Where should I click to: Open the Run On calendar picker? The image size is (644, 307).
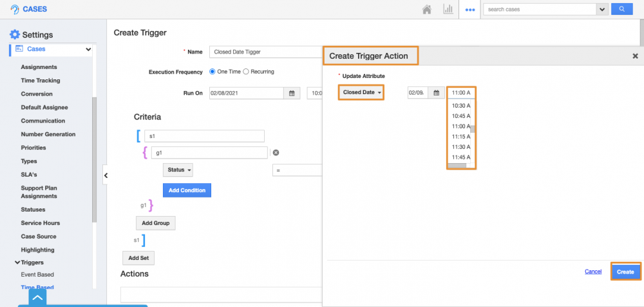[x=291, y=93]
